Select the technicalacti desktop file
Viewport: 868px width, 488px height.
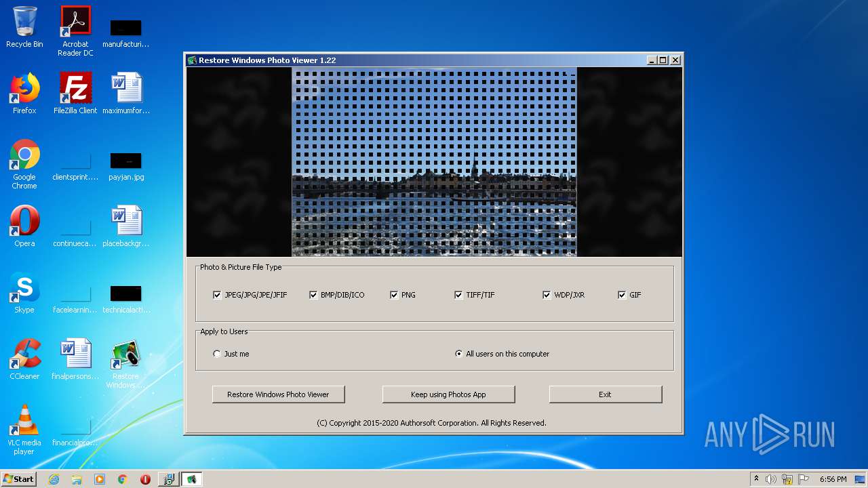pos(126,300)
